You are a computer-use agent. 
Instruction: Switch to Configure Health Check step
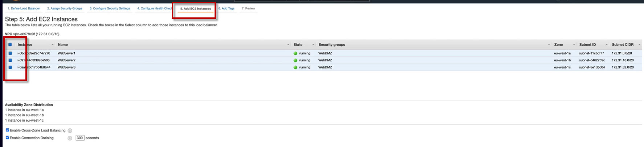pyautogui.click(x=154, y=8)
